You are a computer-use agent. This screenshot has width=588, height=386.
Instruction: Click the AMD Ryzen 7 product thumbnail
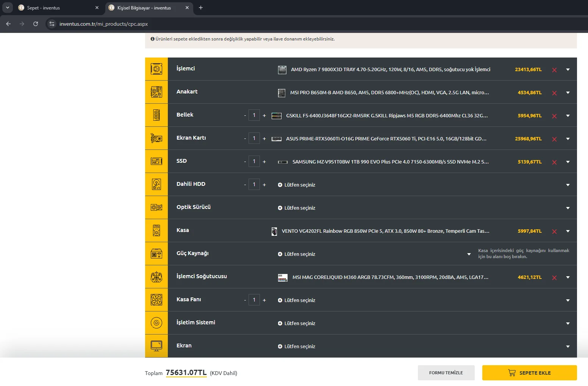282,70
